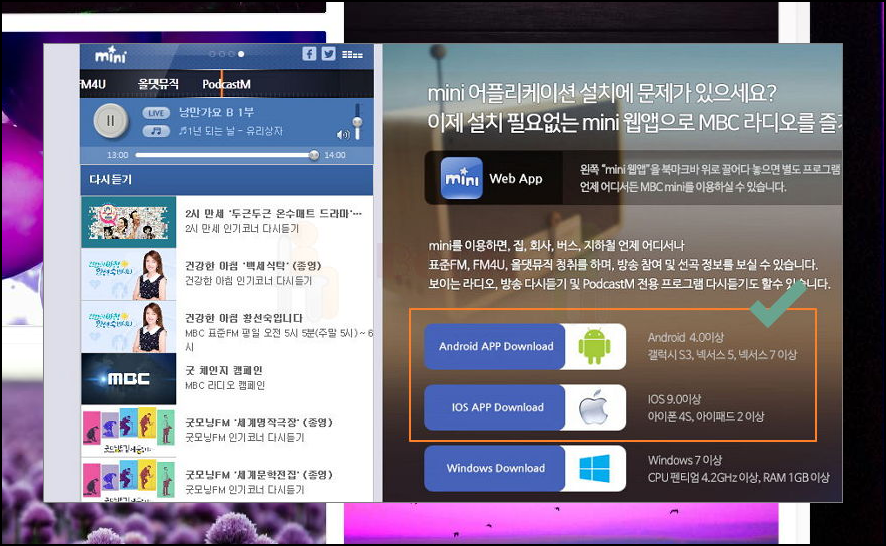The width and height of the screenshot is (886, 546).
Task: Click the mini logo in player header
Action: pyautogui.click(x=111, y=55)
